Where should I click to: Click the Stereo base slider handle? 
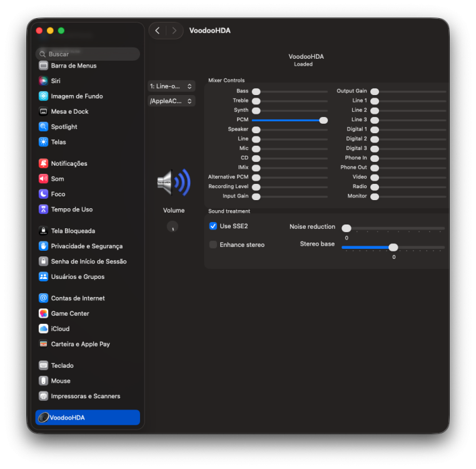coord(393,248)
